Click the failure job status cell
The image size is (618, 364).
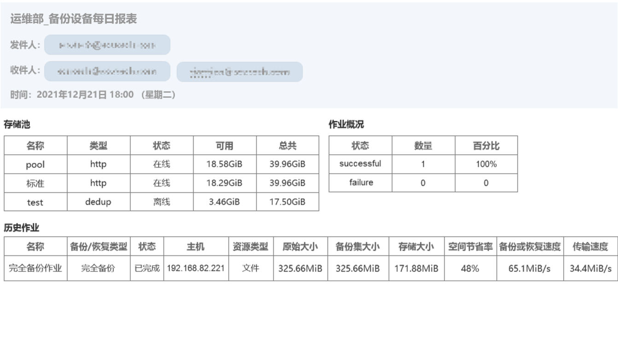tap(361, 183)
